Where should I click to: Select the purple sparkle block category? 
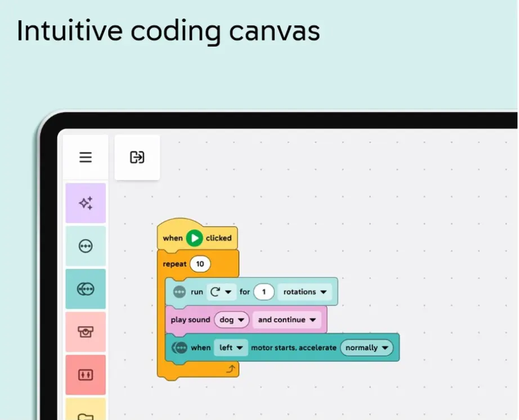tap(86, 203)
